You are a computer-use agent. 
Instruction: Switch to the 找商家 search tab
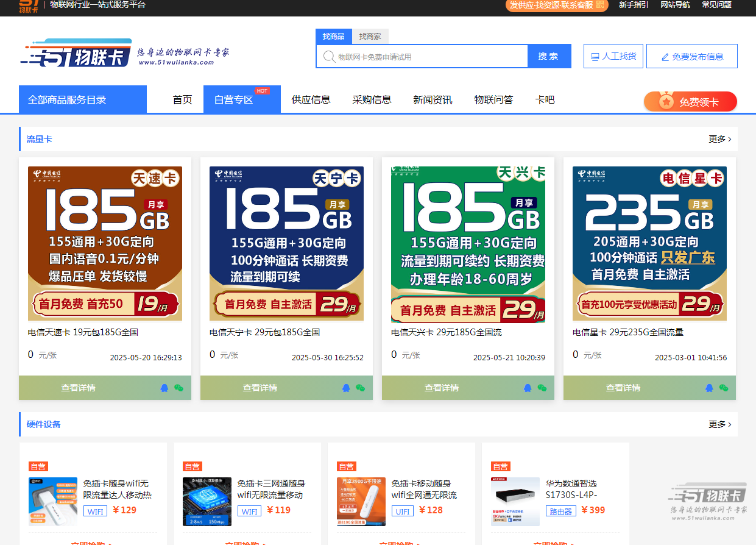click(370, 37)
